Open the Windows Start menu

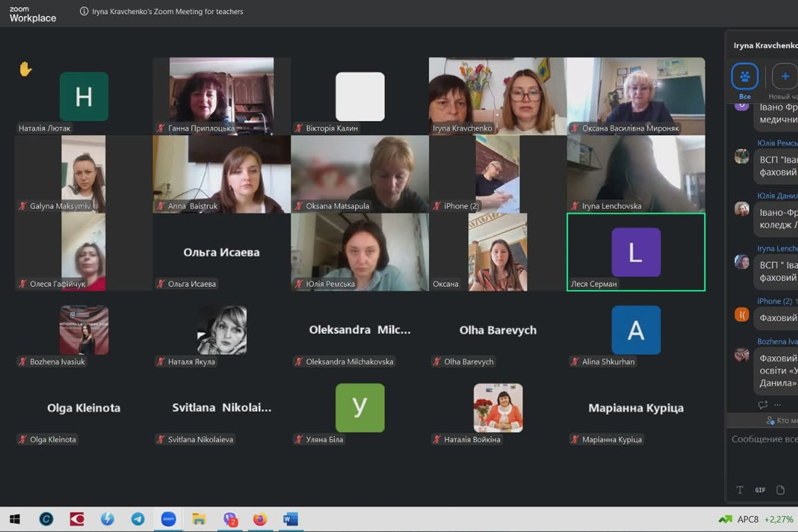pyautogui.click(x=15, y=519)
